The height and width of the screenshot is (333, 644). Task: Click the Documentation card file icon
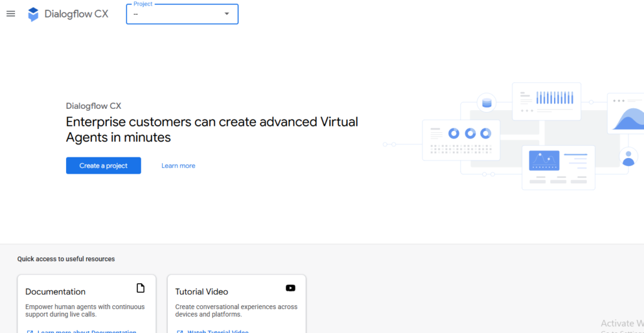(x=140, y=288)
